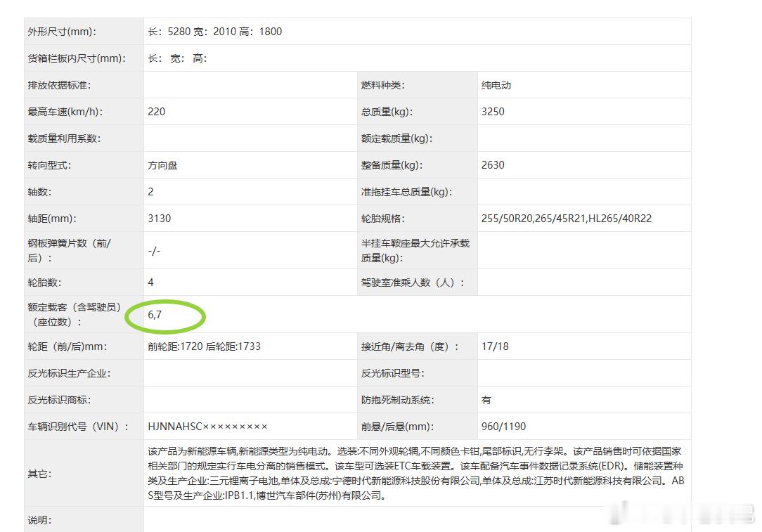Screen dimensions: 762x532
Task: Click the 轮胎规格 label
Action: tap(383, 219)
